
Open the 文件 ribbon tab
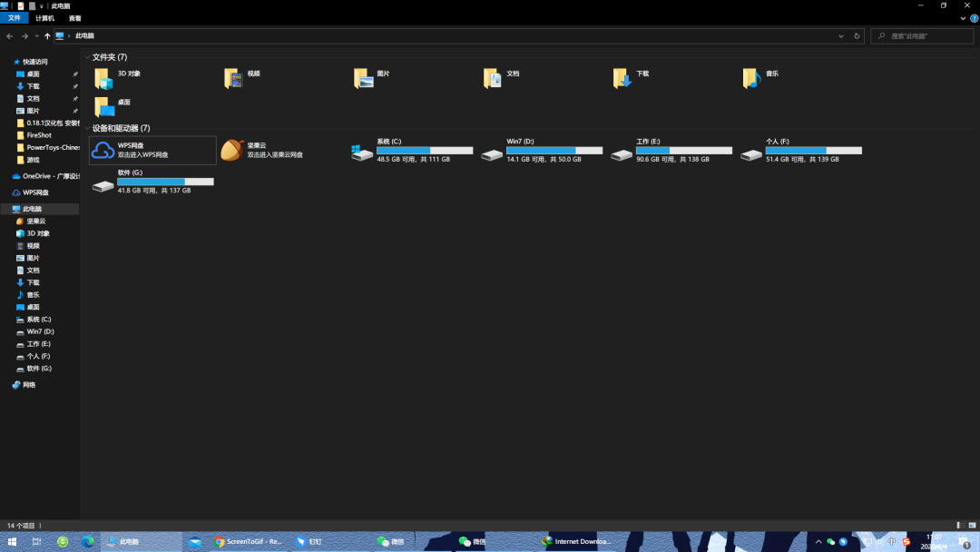pyautogui.click(x=15, y=18)
